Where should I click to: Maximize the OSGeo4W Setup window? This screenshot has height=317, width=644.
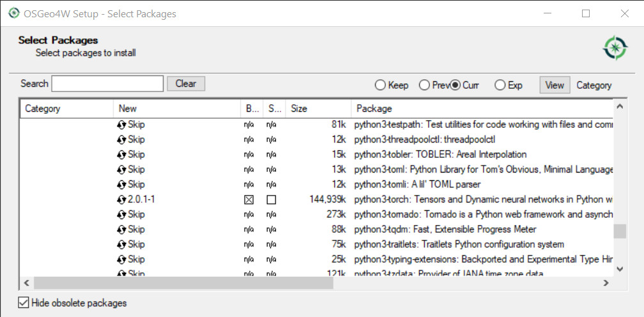[x=586, y=13]
